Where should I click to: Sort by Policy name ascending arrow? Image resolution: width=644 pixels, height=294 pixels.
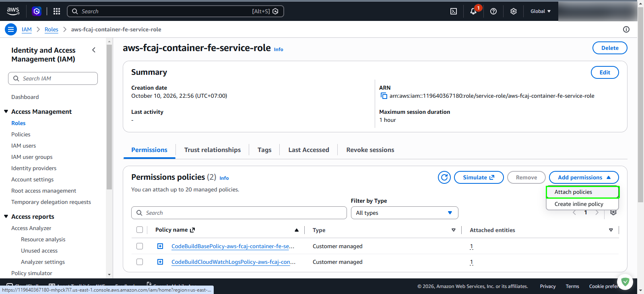(x=297, y=230)
